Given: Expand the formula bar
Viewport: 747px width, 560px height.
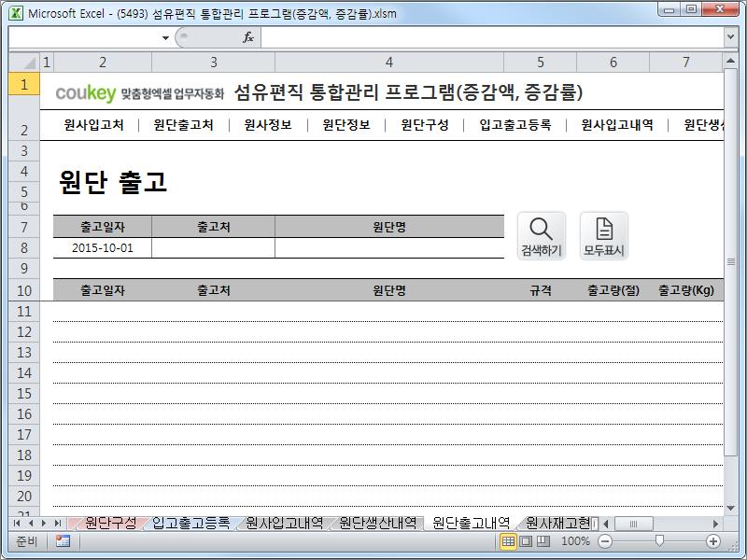Looking at the screenshot, I should [730, 36].
